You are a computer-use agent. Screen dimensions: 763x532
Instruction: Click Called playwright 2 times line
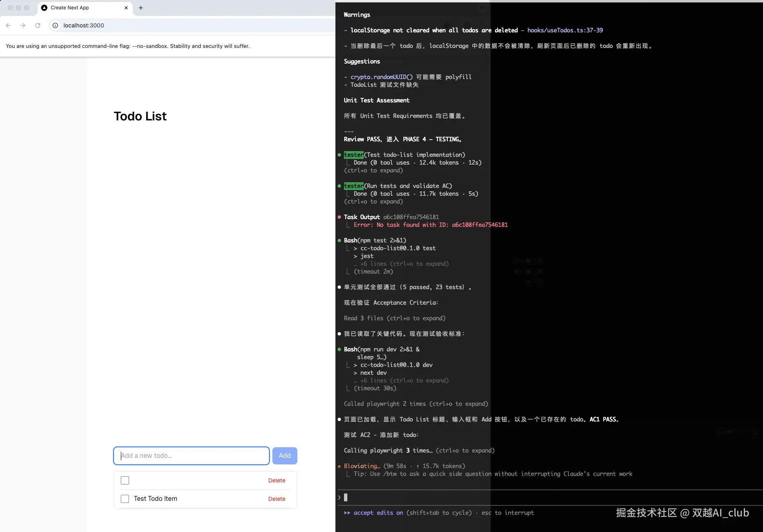coord(416,404)
